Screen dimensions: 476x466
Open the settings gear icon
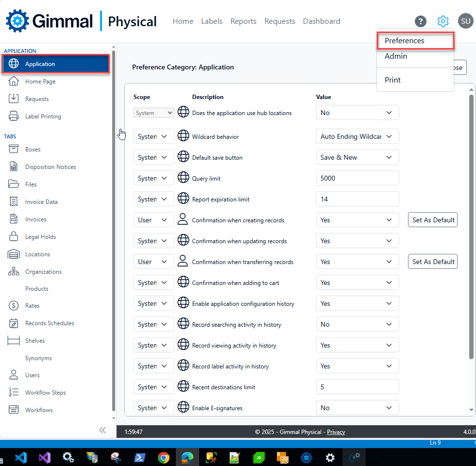(442, 21)
